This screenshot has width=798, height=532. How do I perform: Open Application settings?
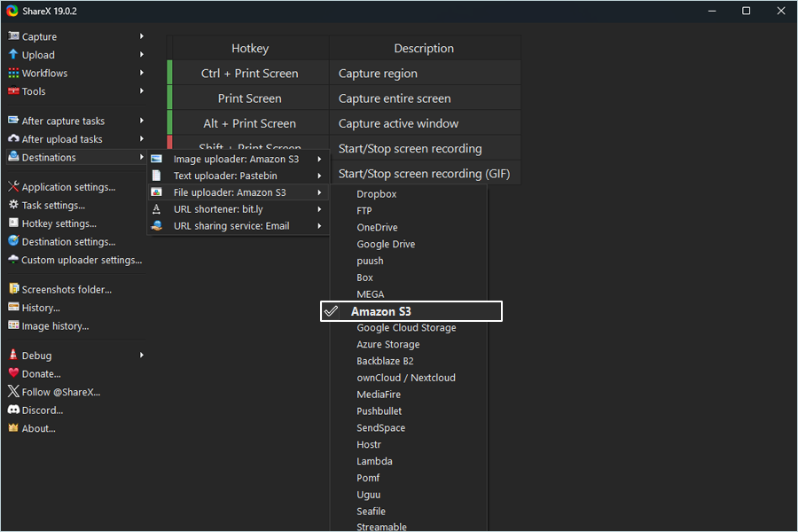(x=68, y=187)
